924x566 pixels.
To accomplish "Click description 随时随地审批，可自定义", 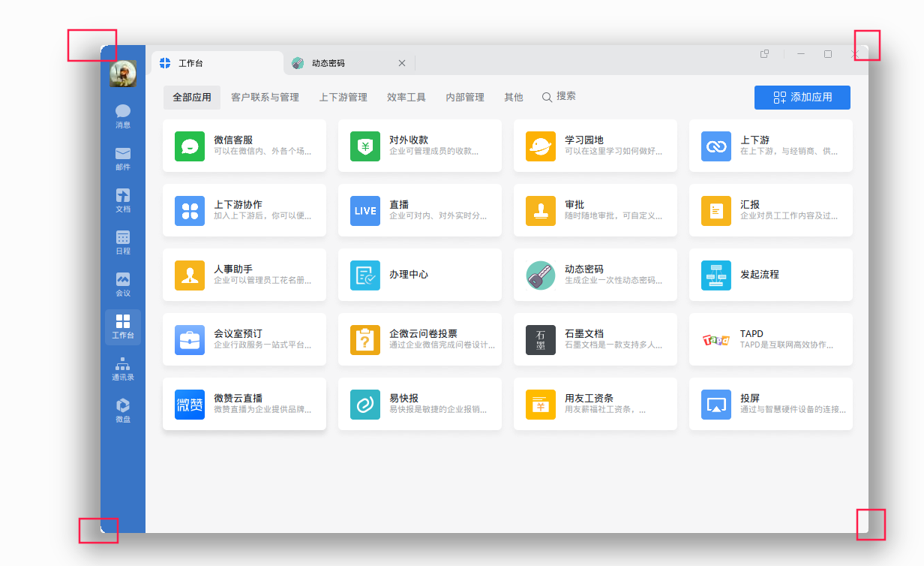I will coord(613,216).
